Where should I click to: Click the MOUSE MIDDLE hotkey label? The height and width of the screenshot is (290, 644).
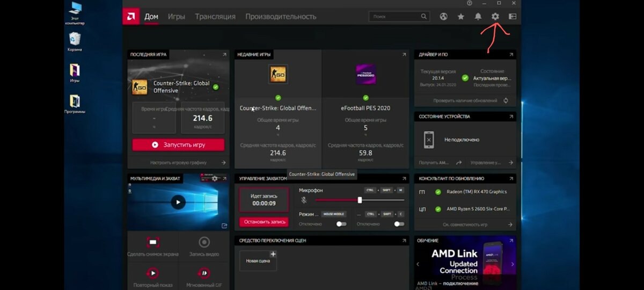pyautogui.click(x=333, y=214)
